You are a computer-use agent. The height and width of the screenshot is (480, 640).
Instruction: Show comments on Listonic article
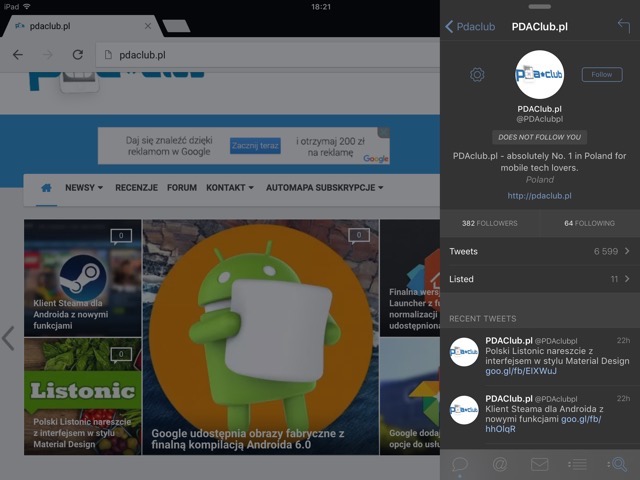pyautogui.click(x=121, y=354)
